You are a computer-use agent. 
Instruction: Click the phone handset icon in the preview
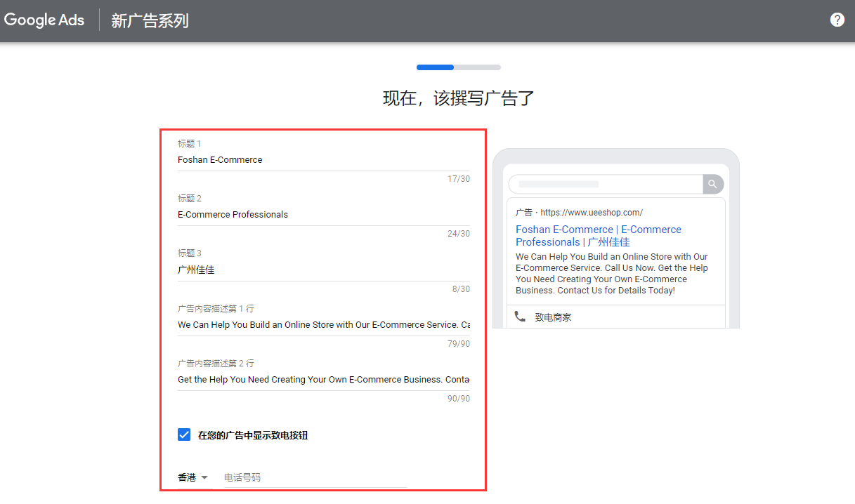520,317
